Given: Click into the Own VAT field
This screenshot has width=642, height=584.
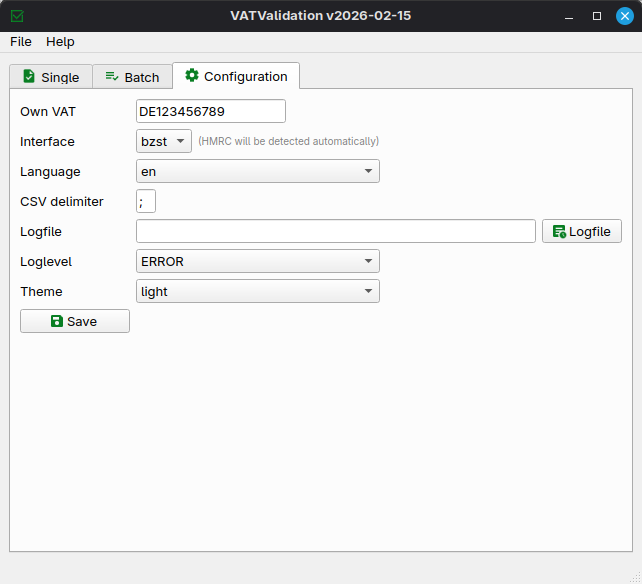Looking at the screenshot, I should point(210,111).
